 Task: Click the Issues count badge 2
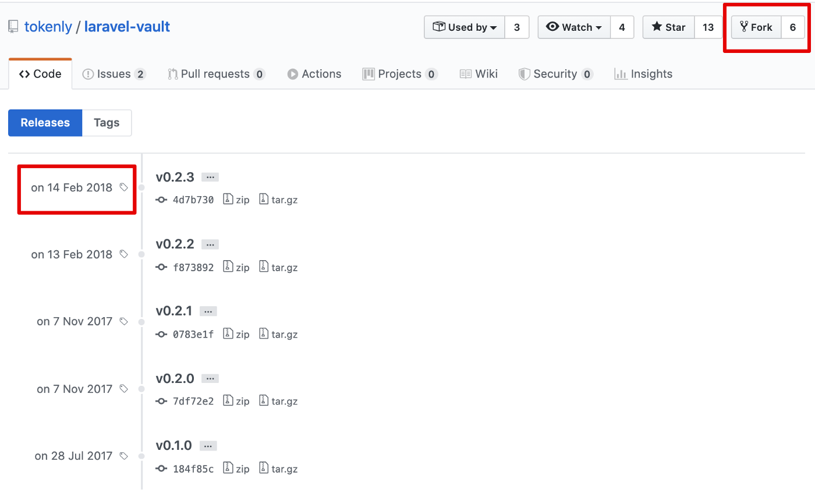click(x=140, y=74)
